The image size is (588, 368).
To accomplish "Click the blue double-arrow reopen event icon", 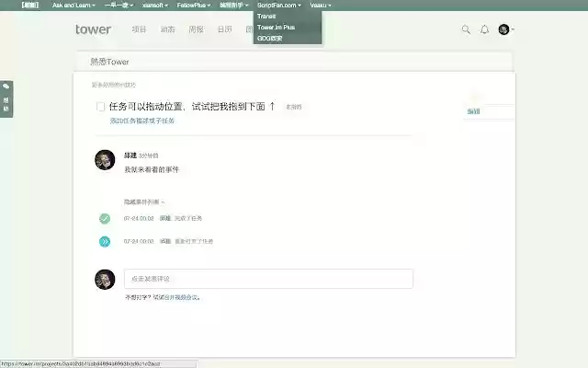I will tap(105, 241).
